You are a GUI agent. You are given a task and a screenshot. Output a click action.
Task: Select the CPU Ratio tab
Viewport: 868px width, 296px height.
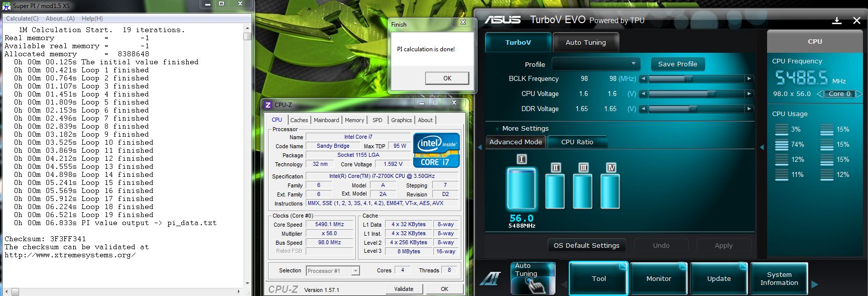577,142
